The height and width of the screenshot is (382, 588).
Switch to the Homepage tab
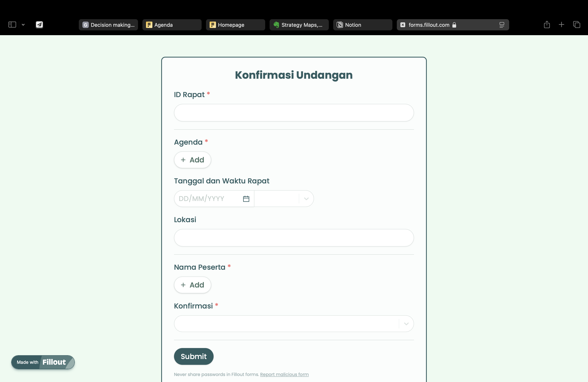pyautogui.click(x=235, y=25)
